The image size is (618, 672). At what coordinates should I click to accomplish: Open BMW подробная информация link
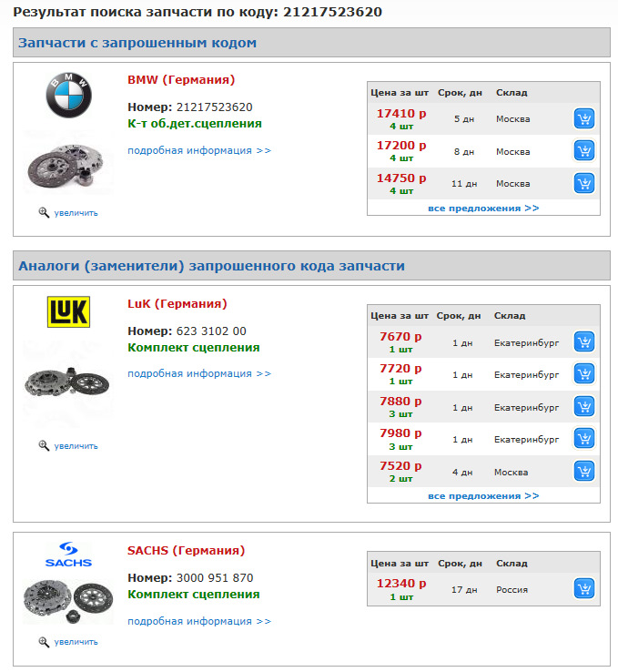pyautogui.click(x=199, y=150)
